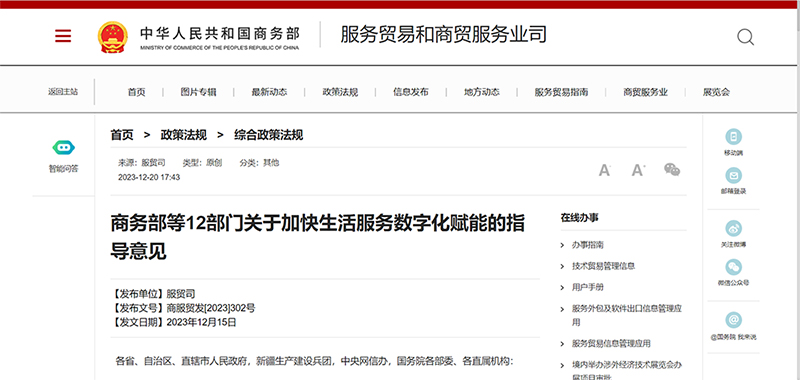800x380 pixels.
Task: Select 信息发布 in navigation bar
Action: [411, 92]
